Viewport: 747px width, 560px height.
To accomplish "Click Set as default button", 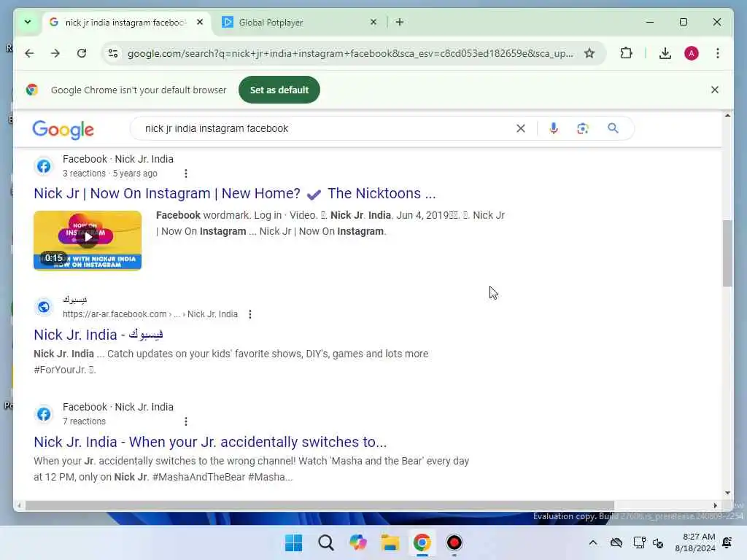I will pyautogui.click(x=279, y=90).
